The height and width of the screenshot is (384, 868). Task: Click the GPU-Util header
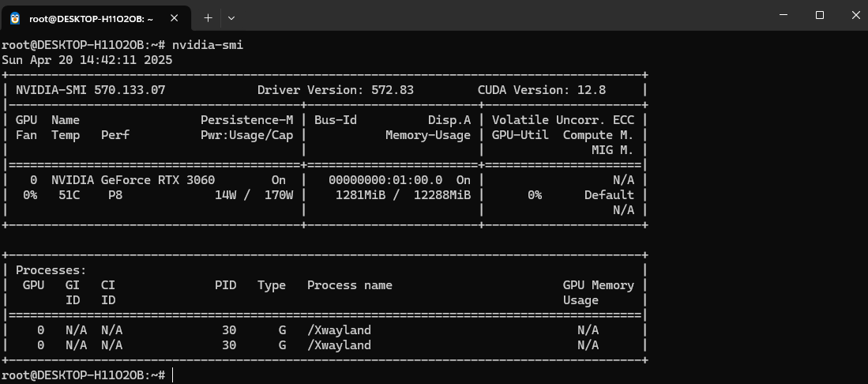tap(520, 135)
